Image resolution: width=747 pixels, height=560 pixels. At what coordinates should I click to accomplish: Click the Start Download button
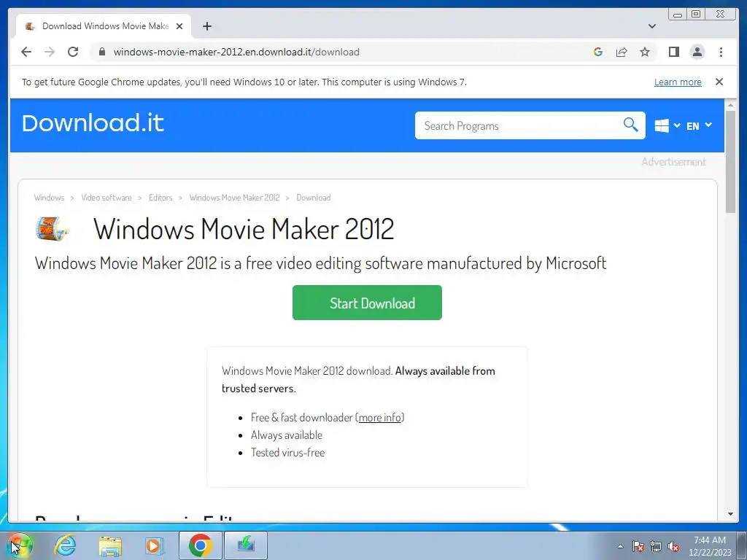pos(367,303)
